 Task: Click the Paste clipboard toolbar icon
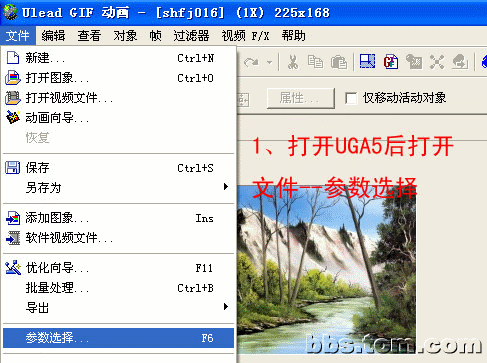pyautogui.click(x=339, y=62)
